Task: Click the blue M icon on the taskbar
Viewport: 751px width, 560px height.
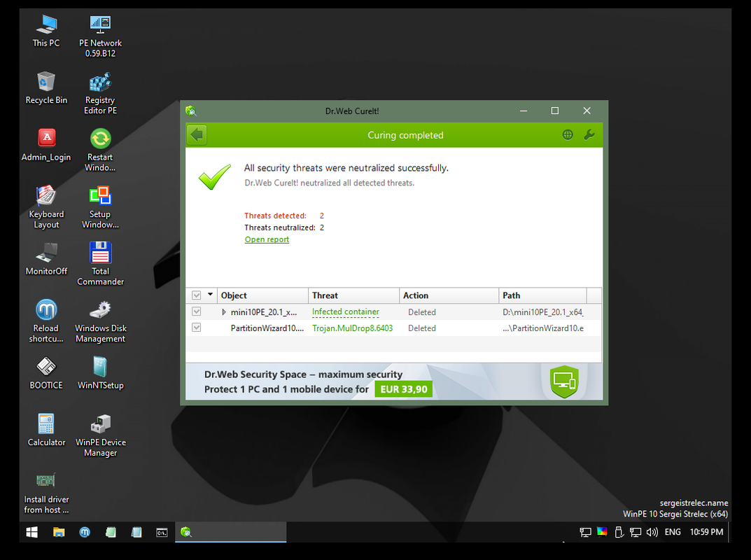Action: pos(85,532)
